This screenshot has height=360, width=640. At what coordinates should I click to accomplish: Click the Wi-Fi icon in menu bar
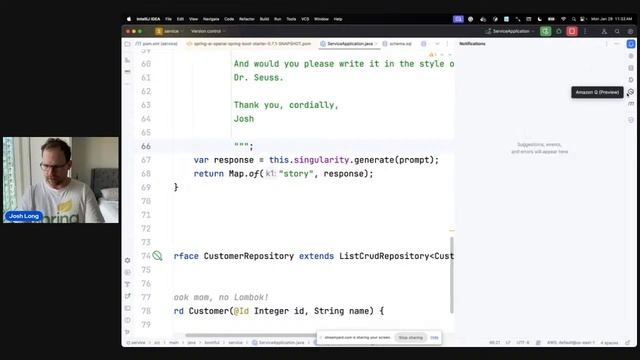563,19
